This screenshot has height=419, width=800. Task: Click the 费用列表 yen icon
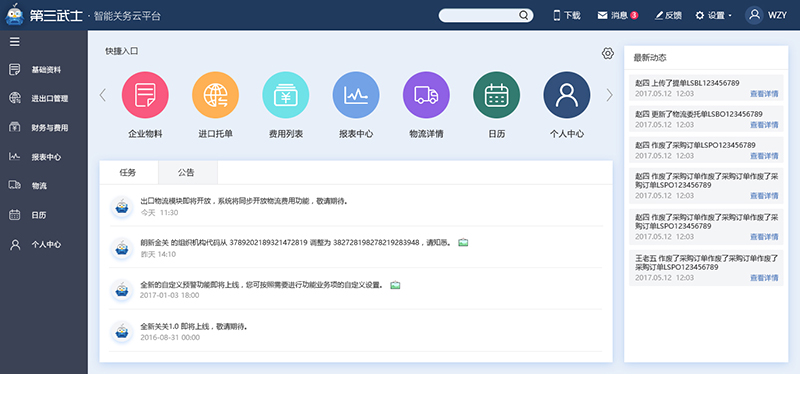[x=286, y=95]
